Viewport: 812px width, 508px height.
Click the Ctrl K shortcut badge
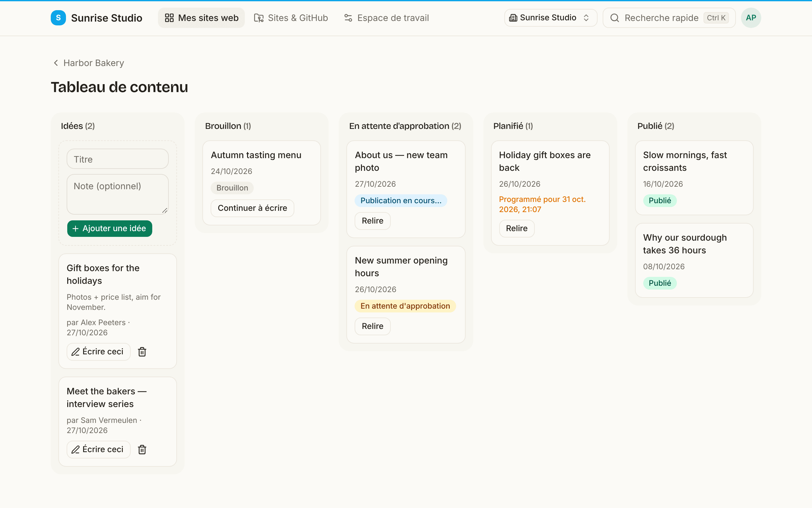(716, 18)
